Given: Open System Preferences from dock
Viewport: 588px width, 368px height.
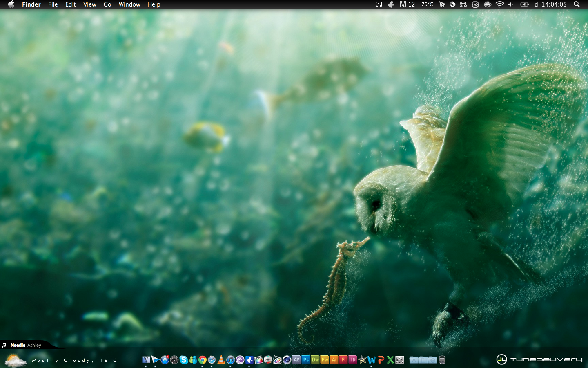Looking at the screenshot, I should click(x=400, y=360).
